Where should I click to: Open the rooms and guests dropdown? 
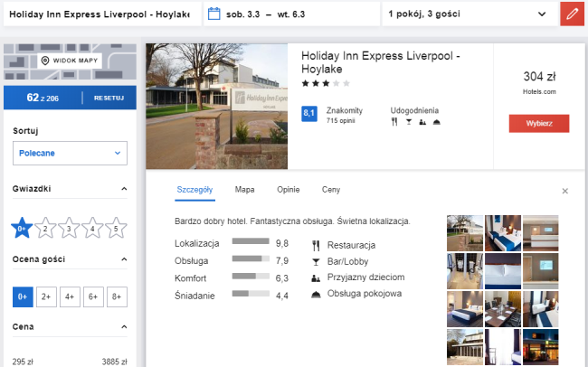click(467, 14)
